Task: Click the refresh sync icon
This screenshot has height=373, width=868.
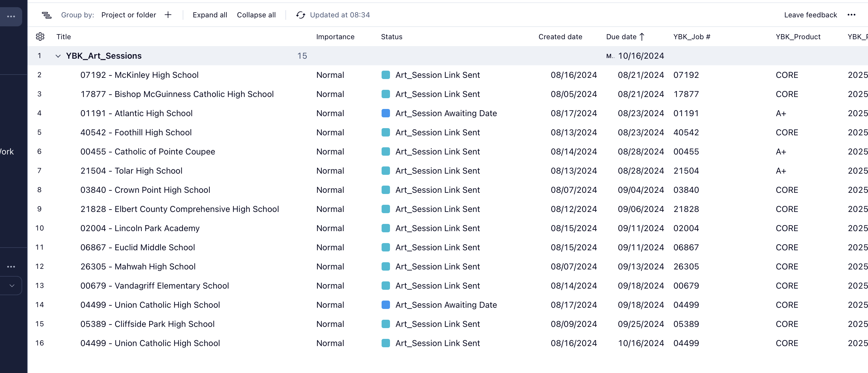Action: click(x=300, y=15)
